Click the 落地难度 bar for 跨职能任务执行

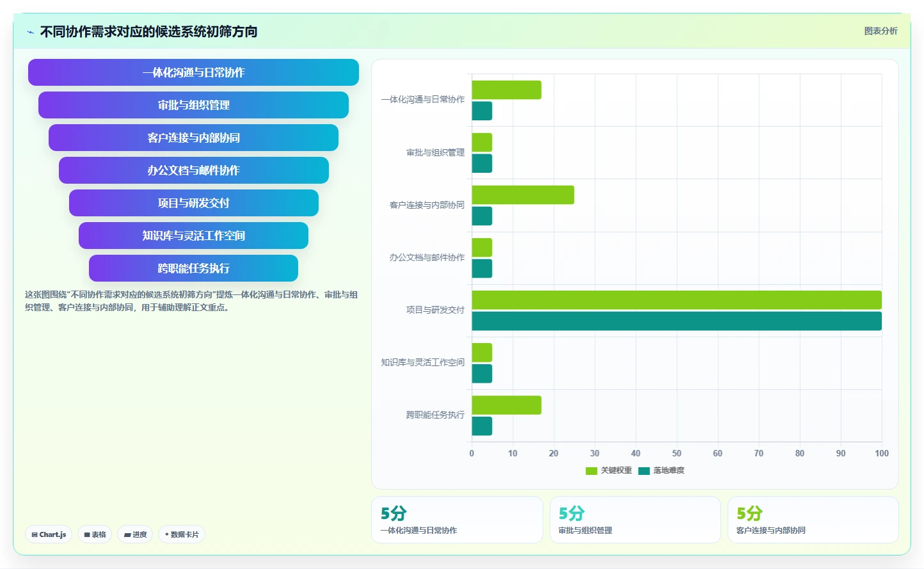(482, 426)
